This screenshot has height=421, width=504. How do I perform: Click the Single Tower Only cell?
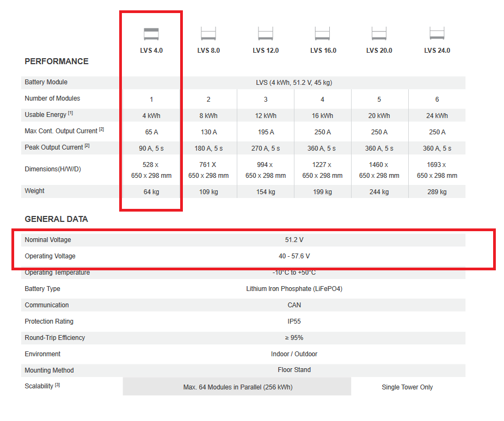(x=407, y=387)
